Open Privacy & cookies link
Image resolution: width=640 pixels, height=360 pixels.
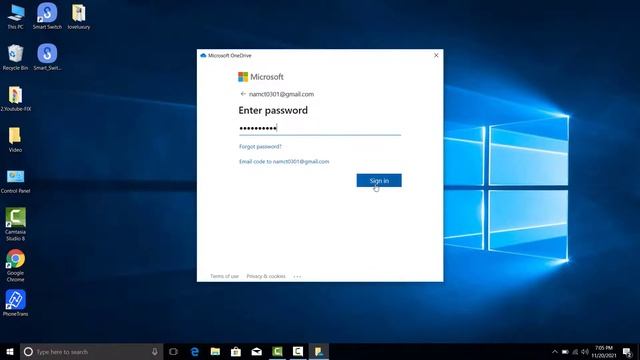[266, 276]
